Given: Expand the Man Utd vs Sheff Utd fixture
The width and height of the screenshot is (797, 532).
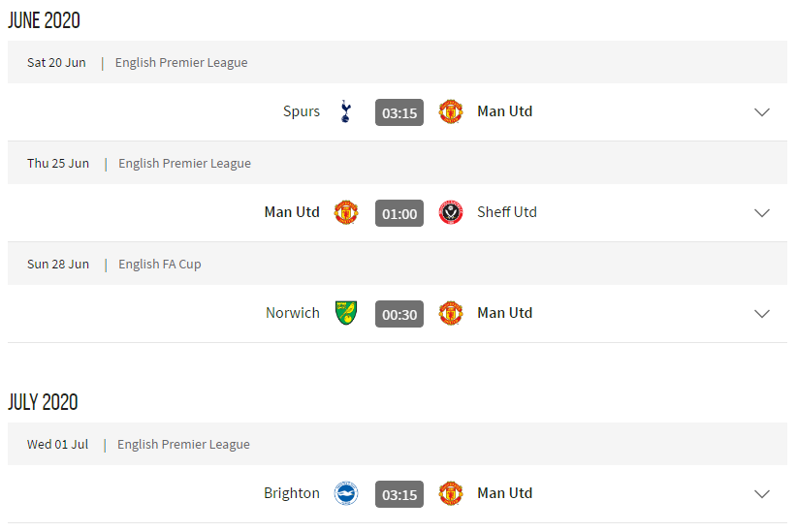Looking at the screenshot, I should click(x=762, y=213).
